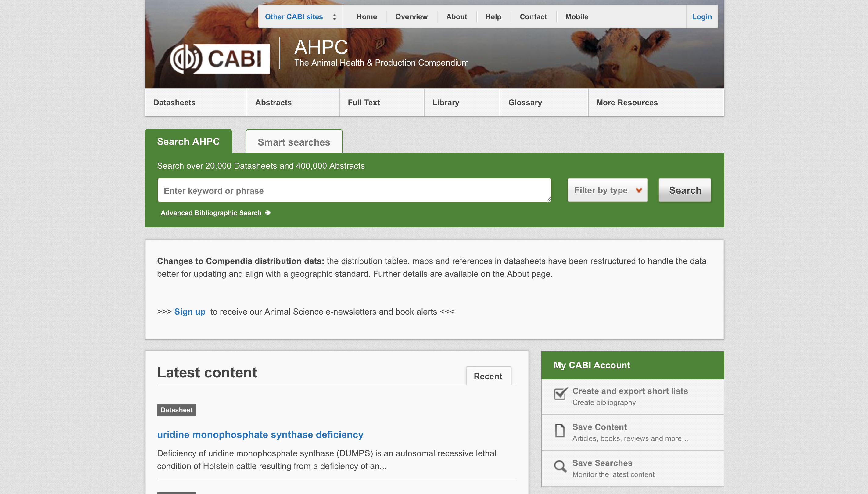Open the Glossary menu
This screenshot has width=868, height=494.
(544, 103)
